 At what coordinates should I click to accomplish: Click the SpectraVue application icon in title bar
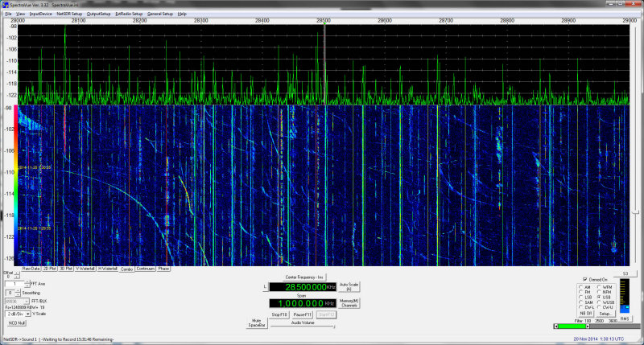[6, 5]
